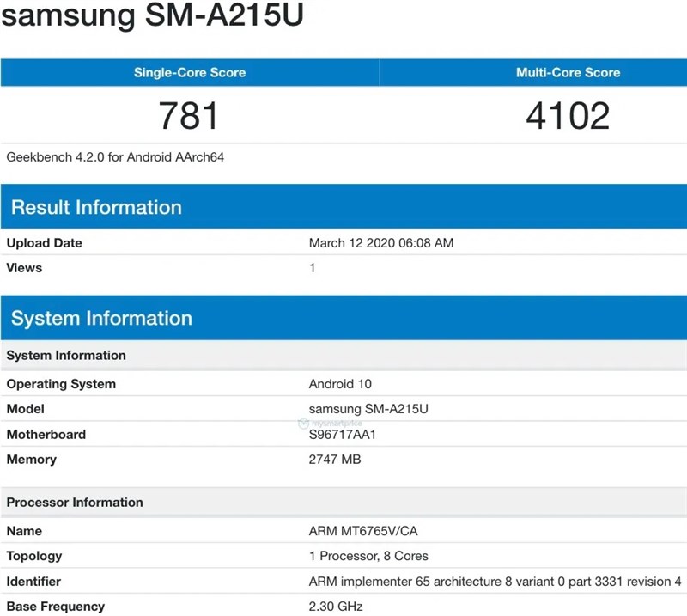687x616 pixels.
Task: Expand the System Information section header
Action: click(102, 318)
